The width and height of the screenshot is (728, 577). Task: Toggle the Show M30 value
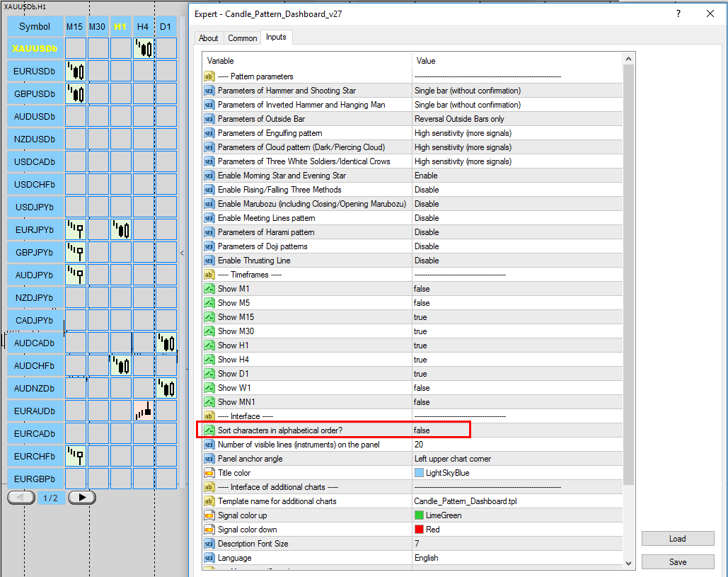point(516,331)
